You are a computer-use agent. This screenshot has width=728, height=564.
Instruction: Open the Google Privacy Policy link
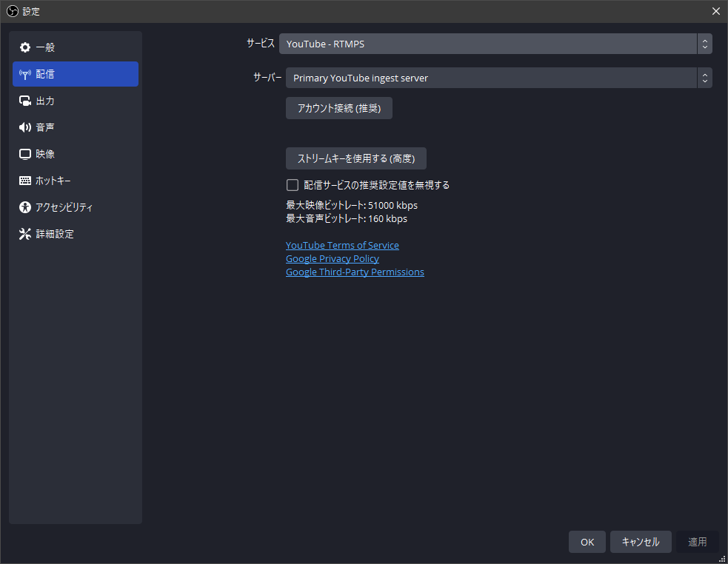(333, 258)
